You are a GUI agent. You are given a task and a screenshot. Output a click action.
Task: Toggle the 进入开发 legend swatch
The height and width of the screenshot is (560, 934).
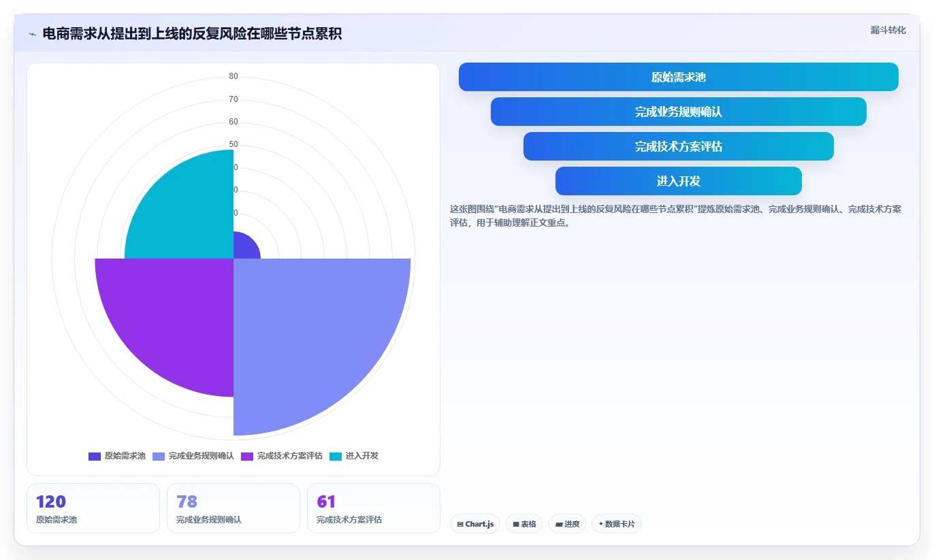pos(336,456)
